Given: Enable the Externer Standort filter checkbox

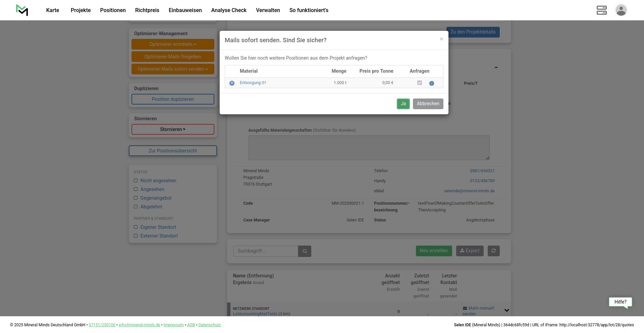Looking at the screenshot, I should pyautogui.click(x=136, y=236).
